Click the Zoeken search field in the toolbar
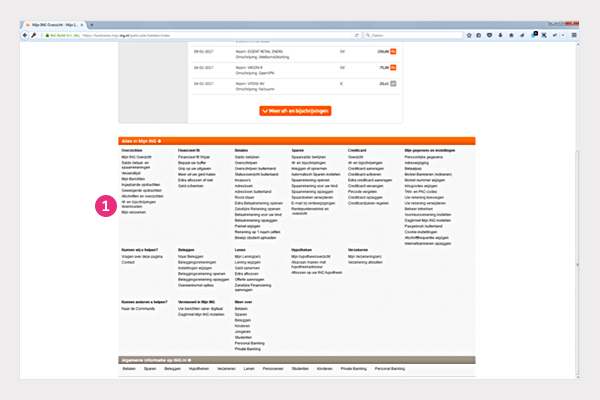 click(413, 35)
